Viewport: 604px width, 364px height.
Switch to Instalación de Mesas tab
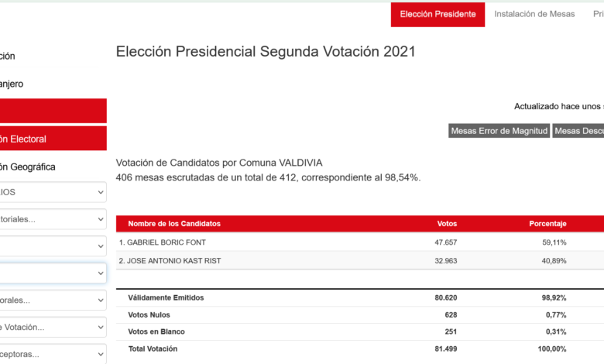(534, 15)
